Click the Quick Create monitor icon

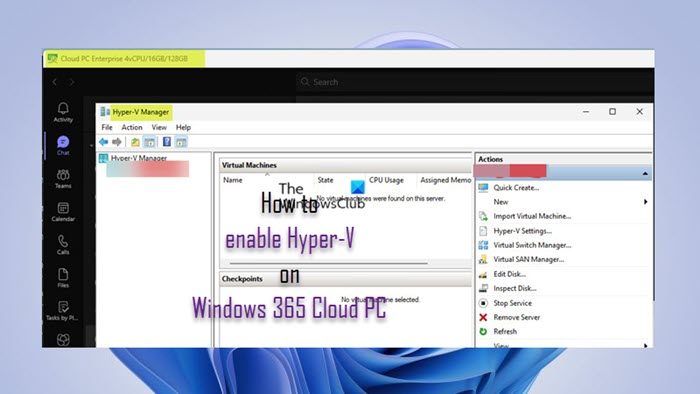coord(483,187)
